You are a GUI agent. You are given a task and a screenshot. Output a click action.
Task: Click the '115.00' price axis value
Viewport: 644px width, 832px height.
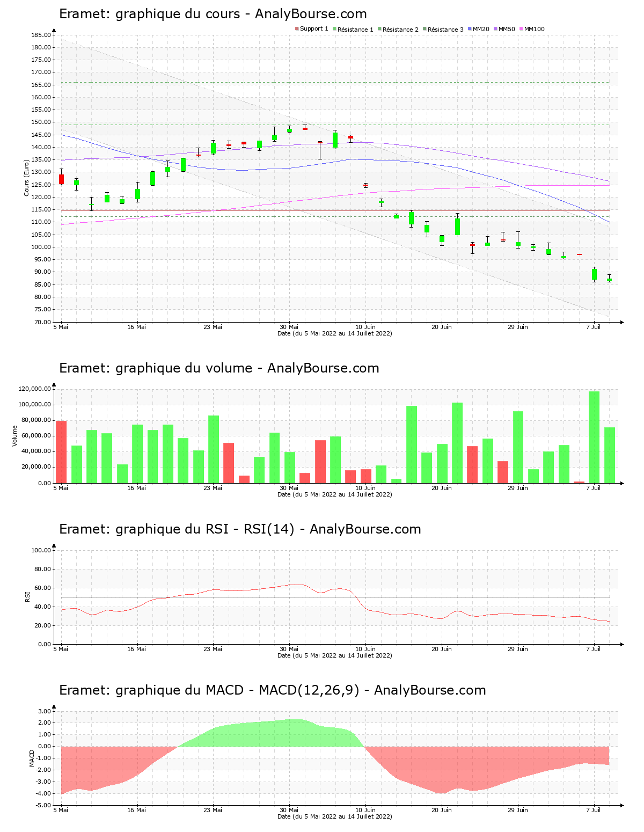[x=41, y=209]
